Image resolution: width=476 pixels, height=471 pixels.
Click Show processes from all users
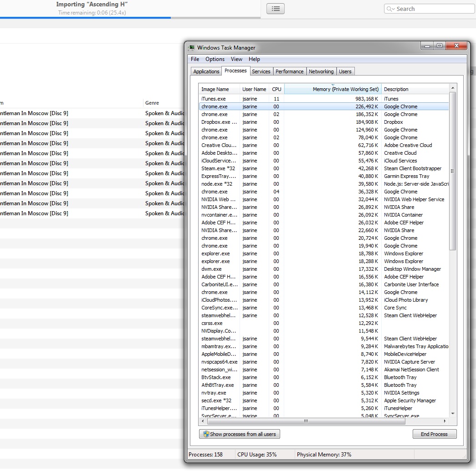pyautogui.click(x=240, y=434)
